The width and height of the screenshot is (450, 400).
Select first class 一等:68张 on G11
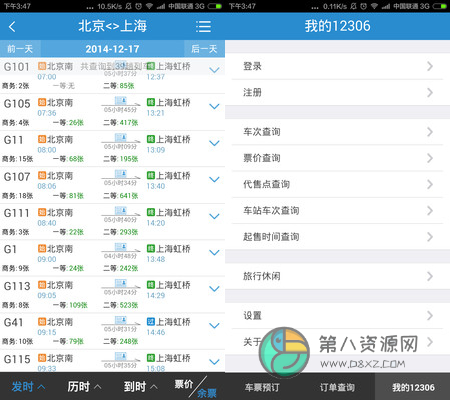[x=68, y=159]
